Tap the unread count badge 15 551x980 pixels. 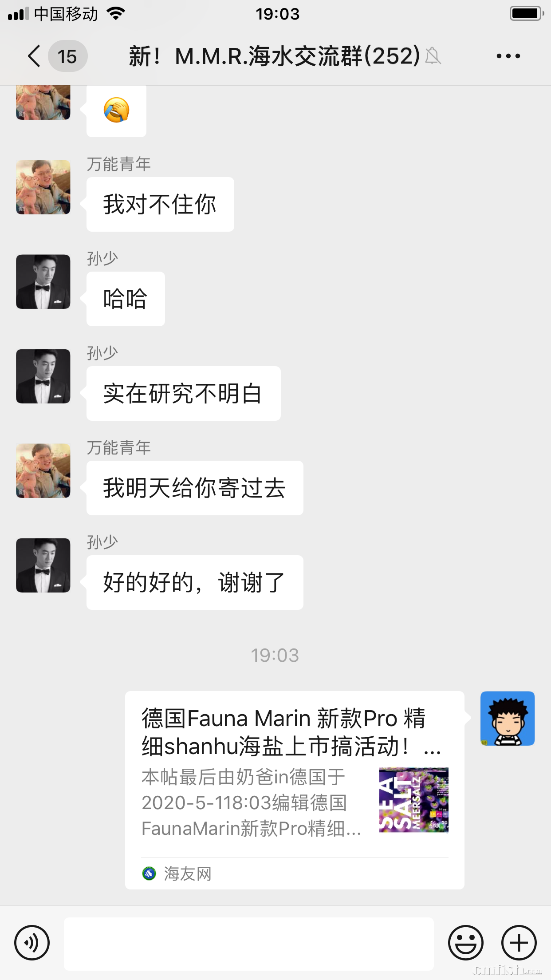click(x=67, y=56)
